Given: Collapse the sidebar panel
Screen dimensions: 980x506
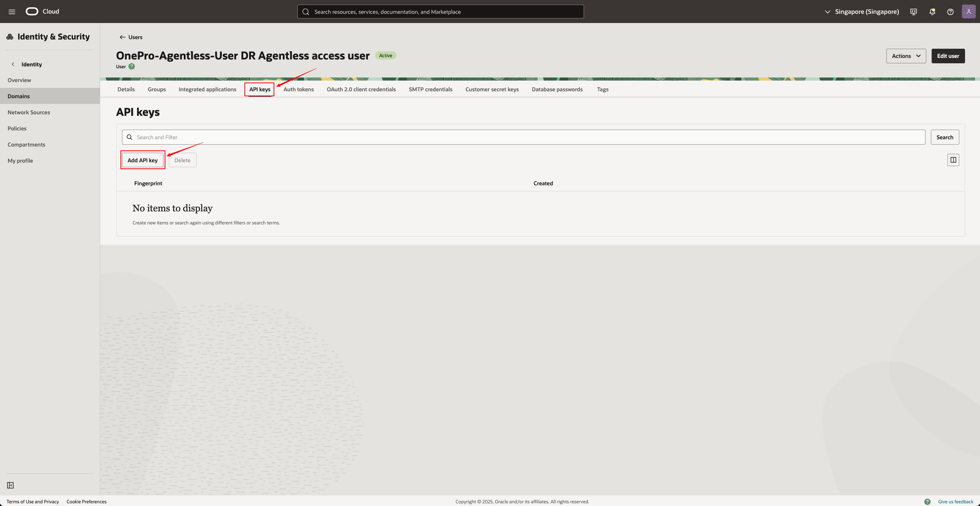Looking at the screenshot, I should point(10,485).
